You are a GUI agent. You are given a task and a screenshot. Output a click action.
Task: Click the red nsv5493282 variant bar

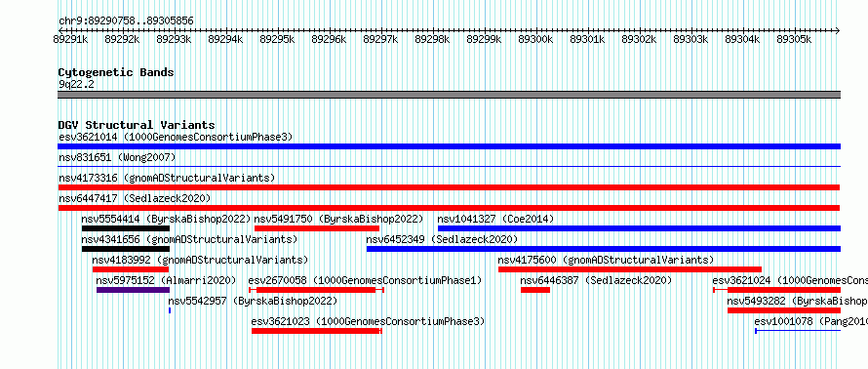(784, 310)
